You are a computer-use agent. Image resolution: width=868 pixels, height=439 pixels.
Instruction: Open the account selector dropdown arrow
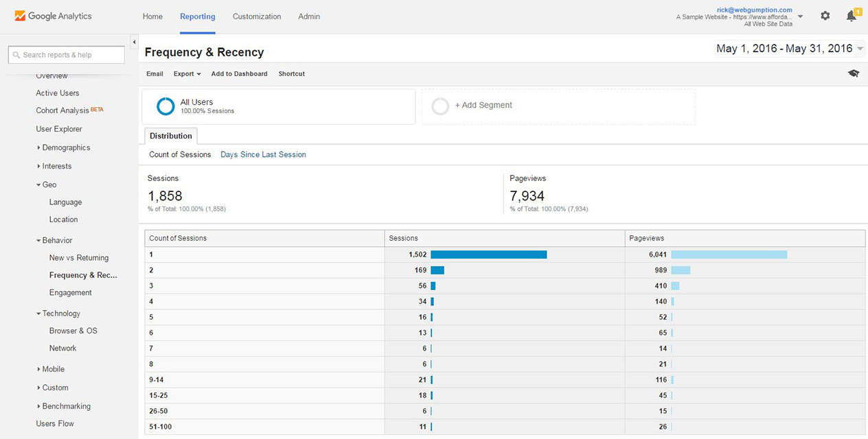point(800,16)
